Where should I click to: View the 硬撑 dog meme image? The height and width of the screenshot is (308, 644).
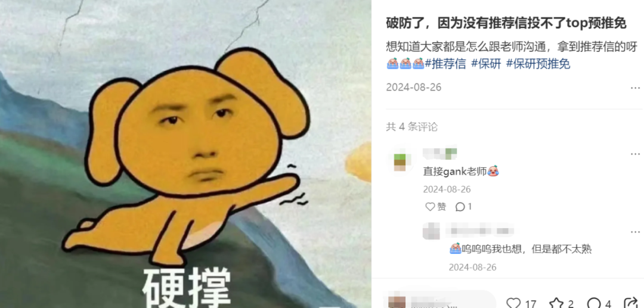(185, 154)
